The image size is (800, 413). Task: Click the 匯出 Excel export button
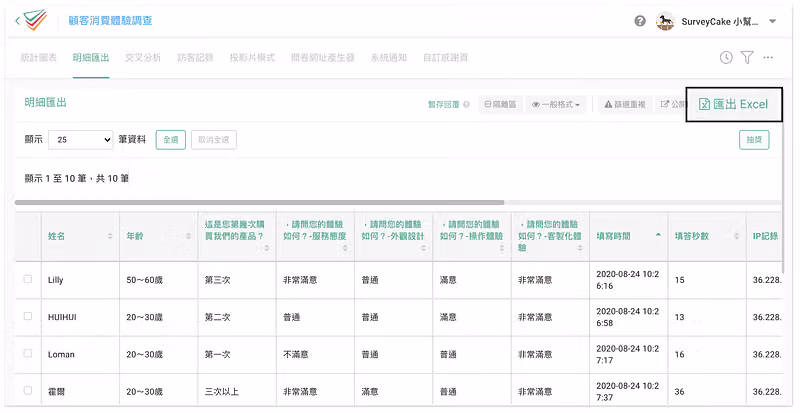[x=734, y=104]
